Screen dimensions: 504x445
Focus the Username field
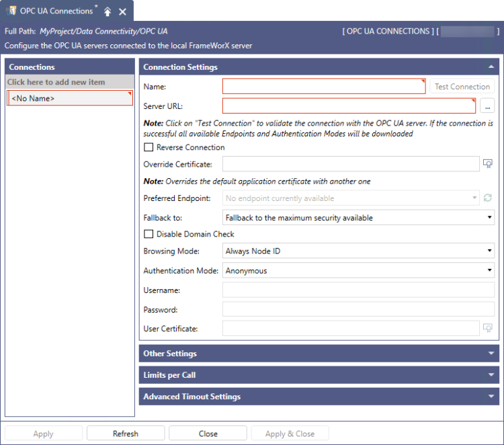click(358, 290)
